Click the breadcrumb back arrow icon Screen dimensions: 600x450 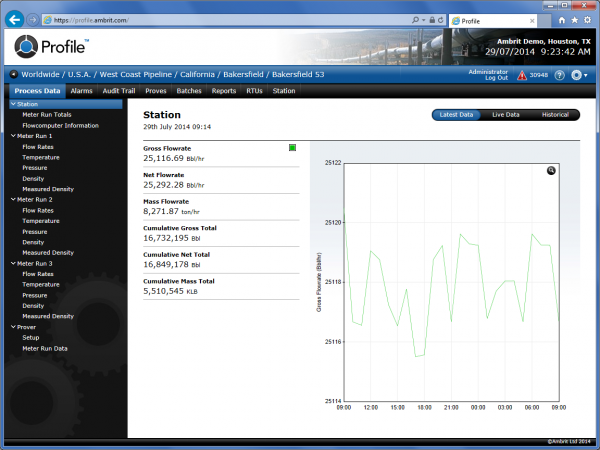coord(14,74)
